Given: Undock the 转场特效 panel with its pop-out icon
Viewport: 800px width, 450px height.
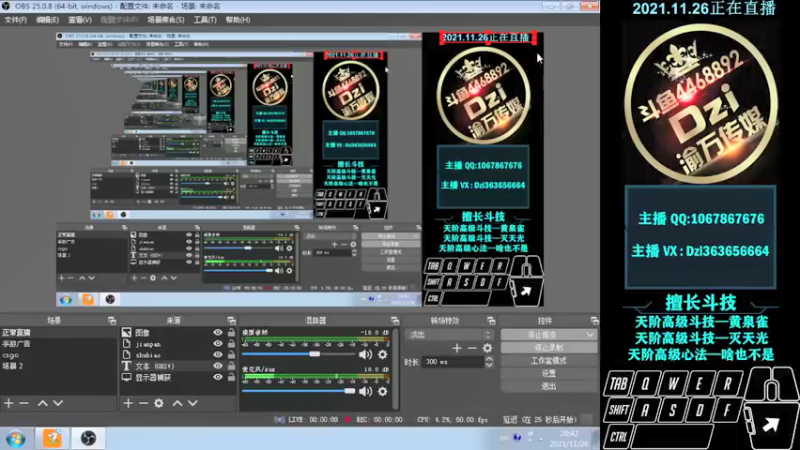Looking at the screenshot, I should click(491, 320).
